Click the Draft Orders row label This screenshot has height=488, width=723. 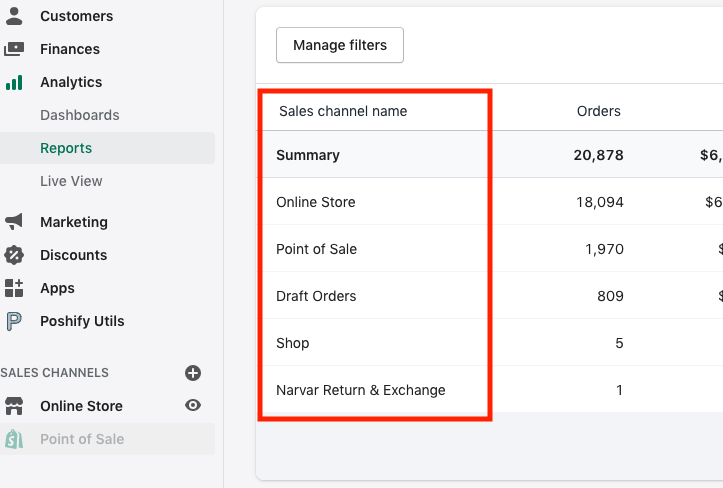(316, 296)
